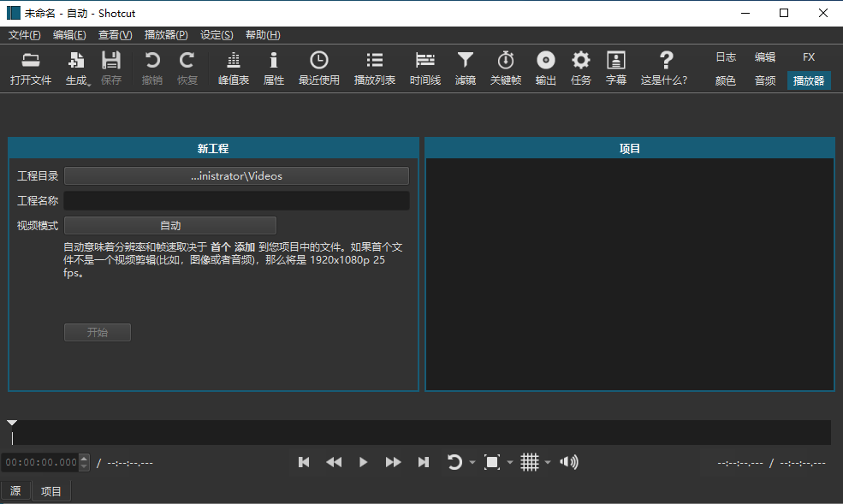Open the 设定(S) menu
Image resolution: width=843 pixels, height=504 pixels.
point(217,35)
